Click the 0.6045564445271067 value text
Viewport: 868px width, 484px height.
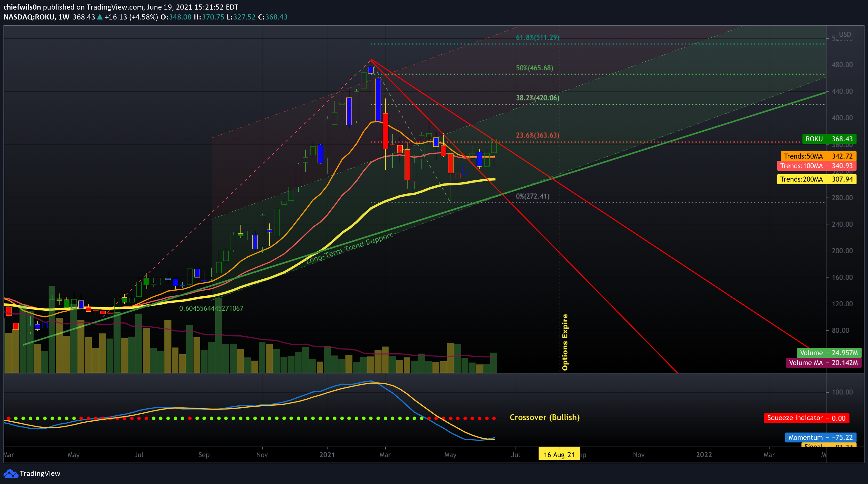tap(211, 308)
